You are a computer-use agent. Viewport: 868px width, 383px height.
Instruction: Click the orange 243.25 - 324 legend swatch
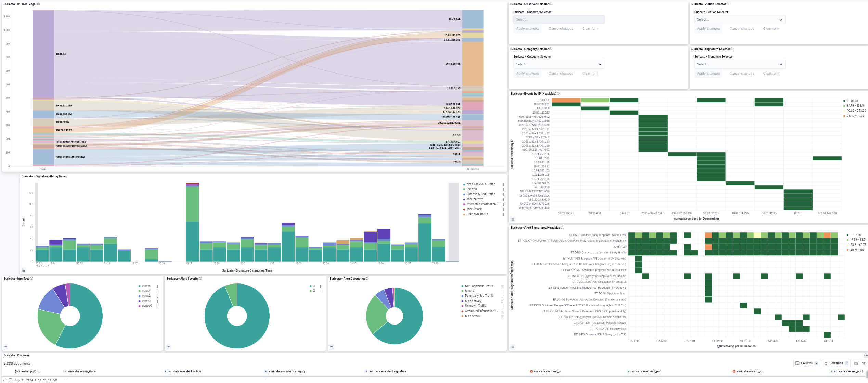pos(844,116)
